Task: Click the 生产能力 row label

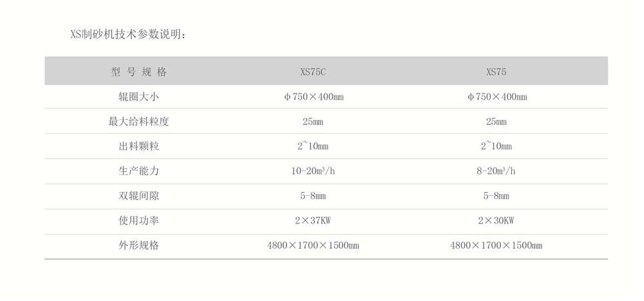Action: click(x=138, y=171)
